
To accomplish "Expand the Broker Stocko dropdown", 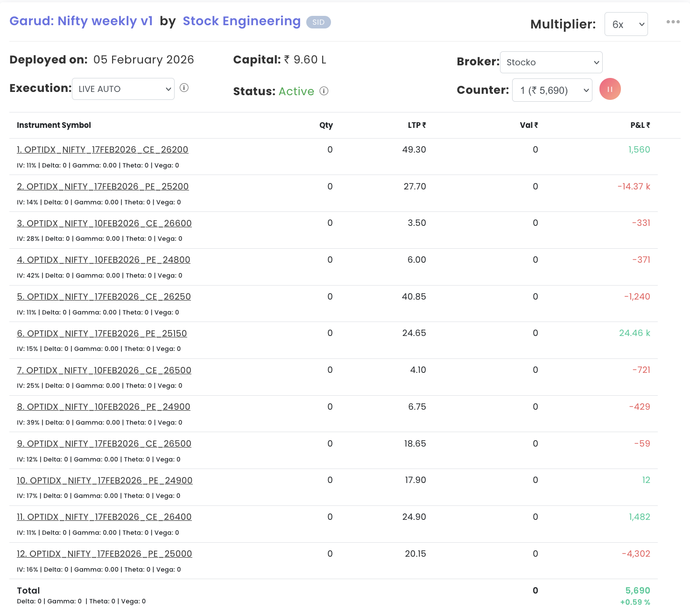I will [x=551, y=63].
